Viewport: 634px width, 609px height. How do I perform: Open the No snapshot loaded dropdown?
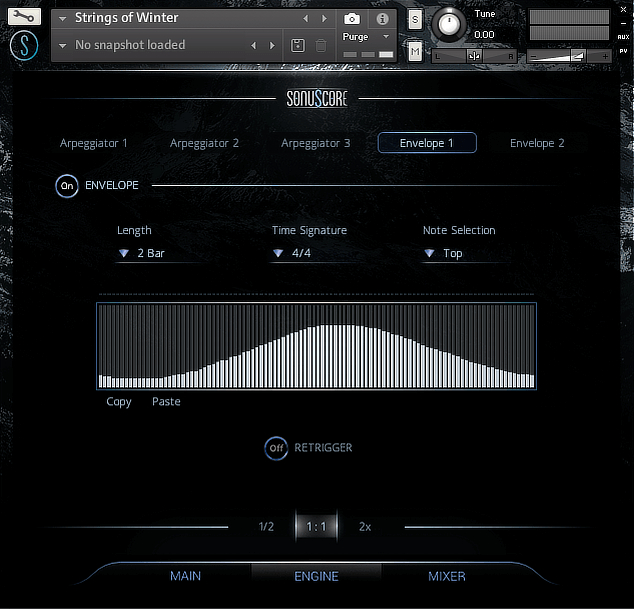[62, 46]
